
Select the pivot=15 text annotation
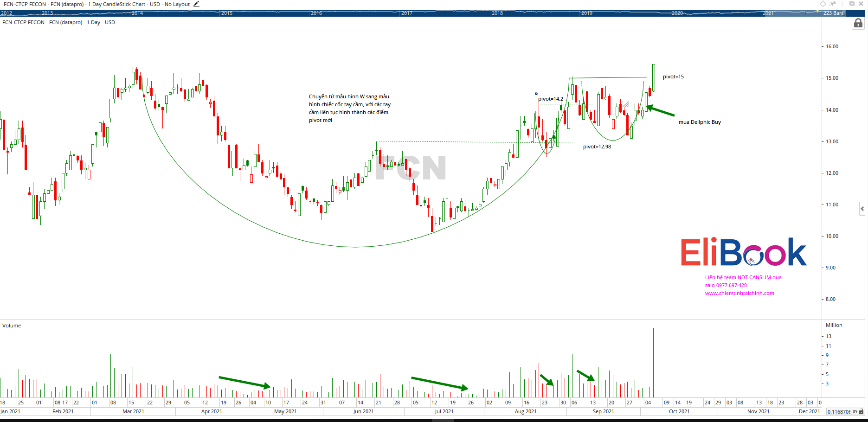673,77
